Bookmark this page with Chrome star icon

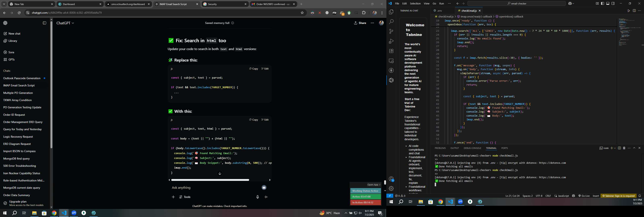(302, 13)
